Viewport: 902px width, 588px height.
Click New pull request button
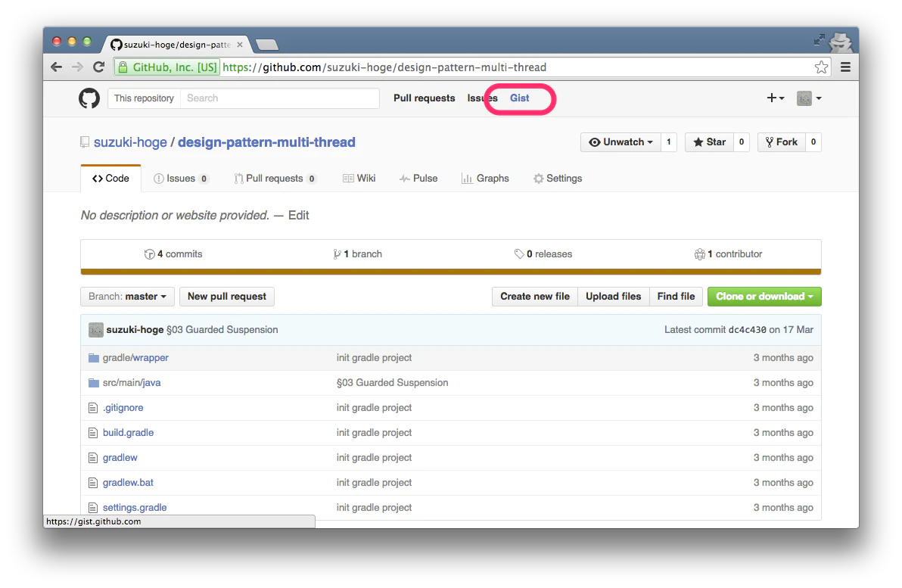point(227,297)
